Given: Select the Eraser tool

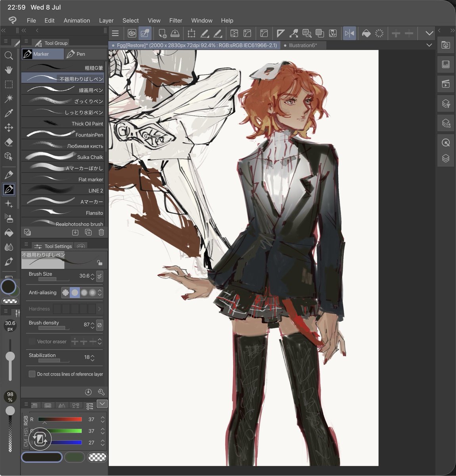Looking at the screenshot, I should (9, 142).
